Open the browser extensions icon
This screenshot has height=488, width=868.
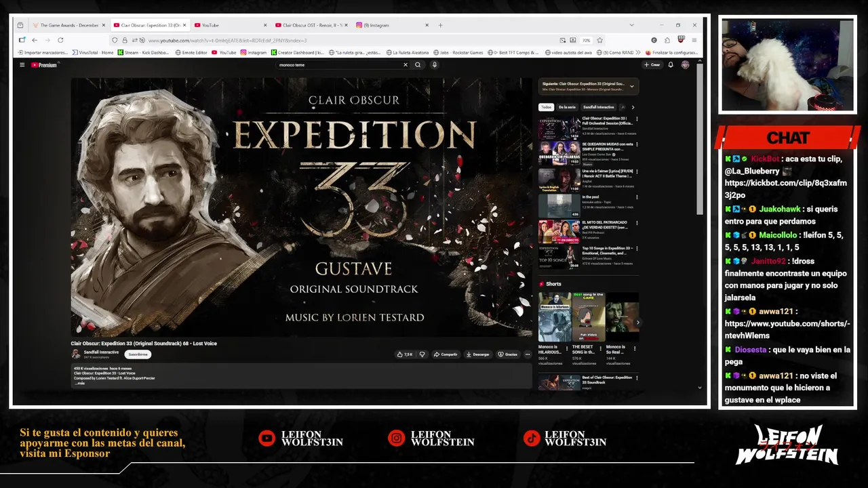click(667, 40)
